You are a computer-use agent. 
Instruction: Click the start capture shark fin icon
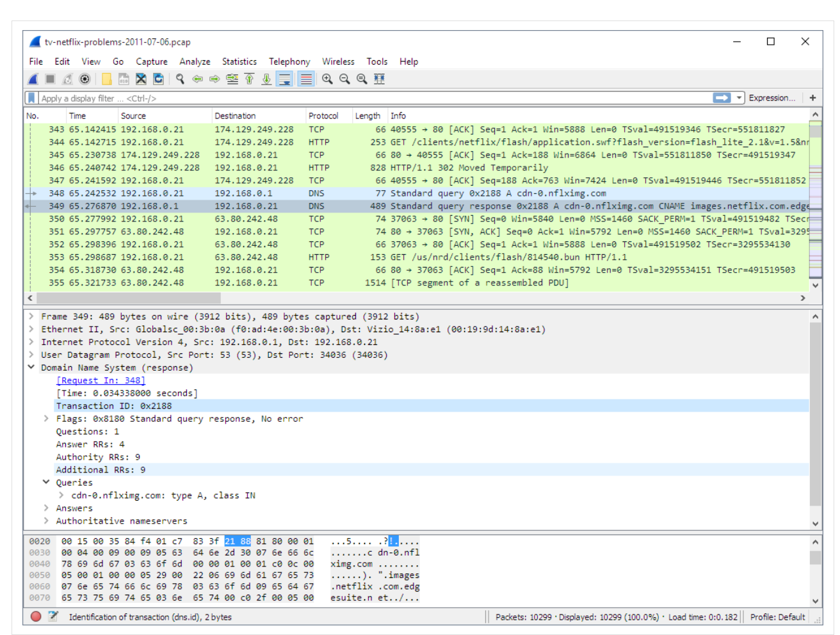[x=33, y=79]
